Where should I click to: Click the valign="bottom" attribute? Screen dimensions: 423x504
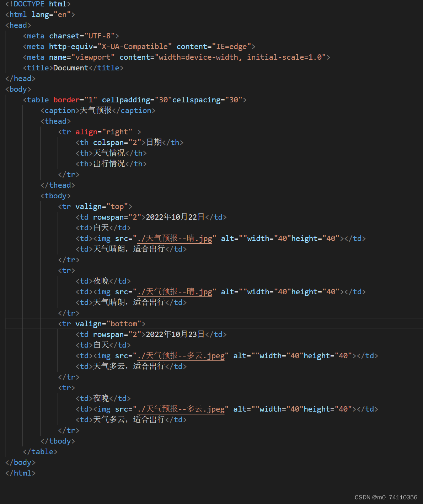pos(108,324)
